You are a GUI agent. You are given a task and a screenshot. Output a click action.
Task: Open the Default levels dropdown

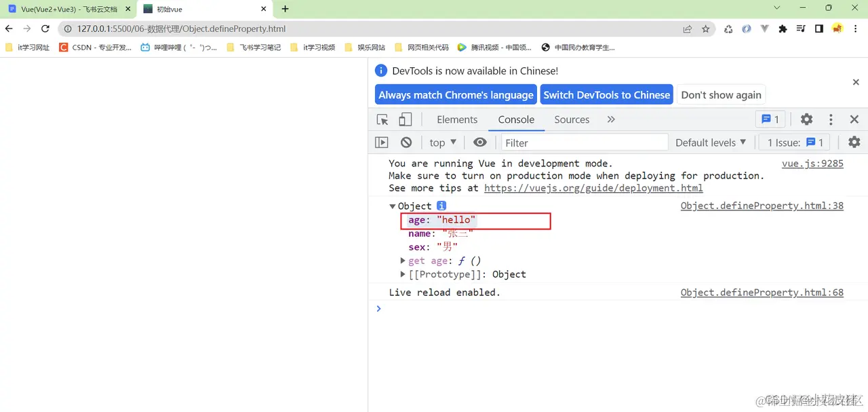click(x=711, y=143)
